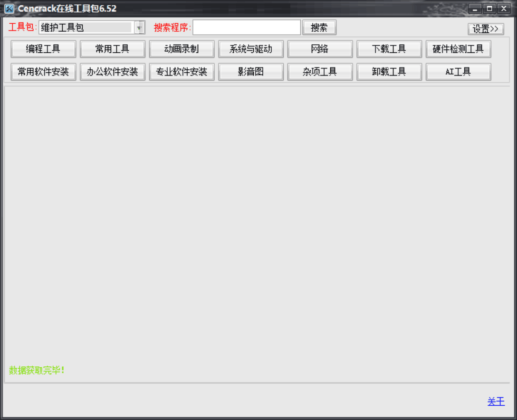
Task: Select the 编程工具 category
Action: (x=43, y=48)
